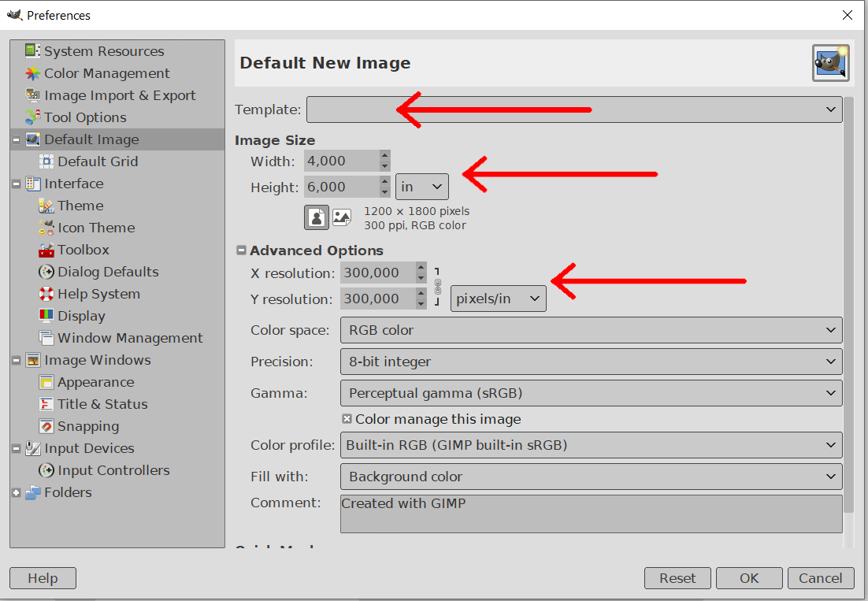Click the Default Image icon in tree
Viewport: 868px width, 601px height.
click(x=32, y=139)
